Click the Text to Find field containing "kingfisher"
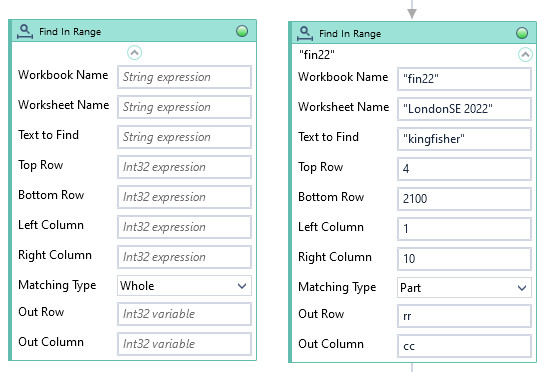 pyautogui.click(x=464, y=139)
